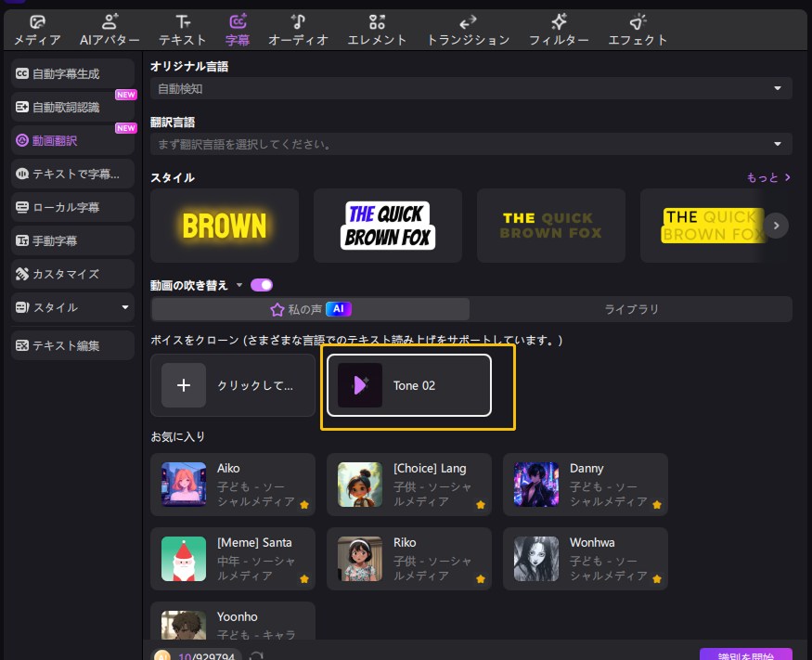Open the AI Avatar tab icon

[x=110, y=21]
